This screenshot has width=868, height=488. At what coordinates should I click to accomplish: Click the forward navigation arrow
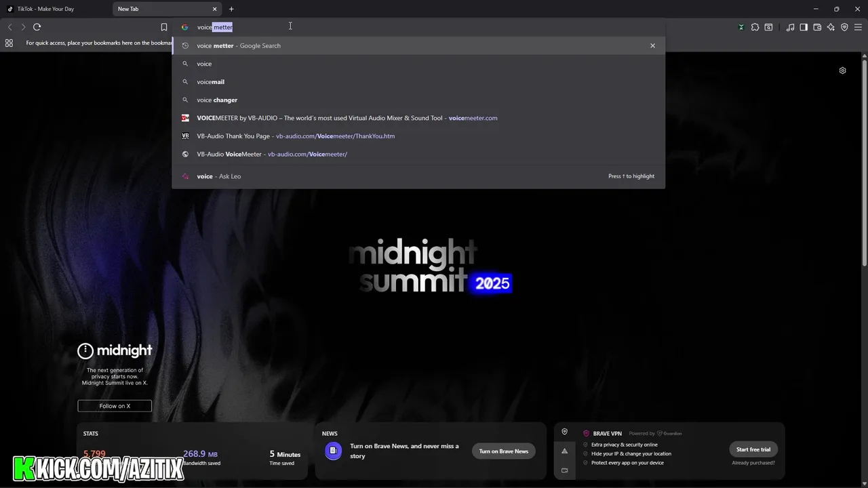23,27
